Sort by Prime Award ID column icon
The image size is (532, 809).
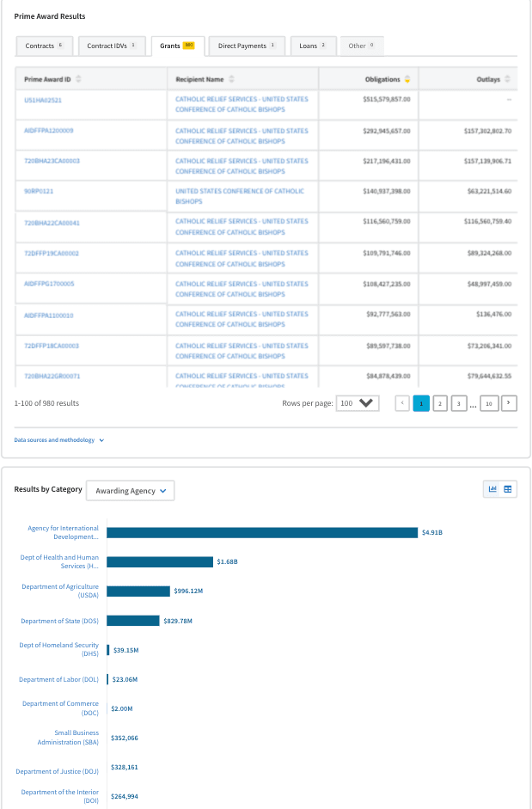point(79,79)
